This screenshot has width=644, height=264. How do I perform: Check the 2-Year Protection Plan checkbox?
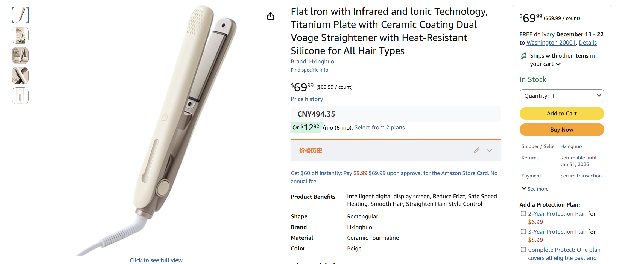pyautogui.click(x=523, y=213)
